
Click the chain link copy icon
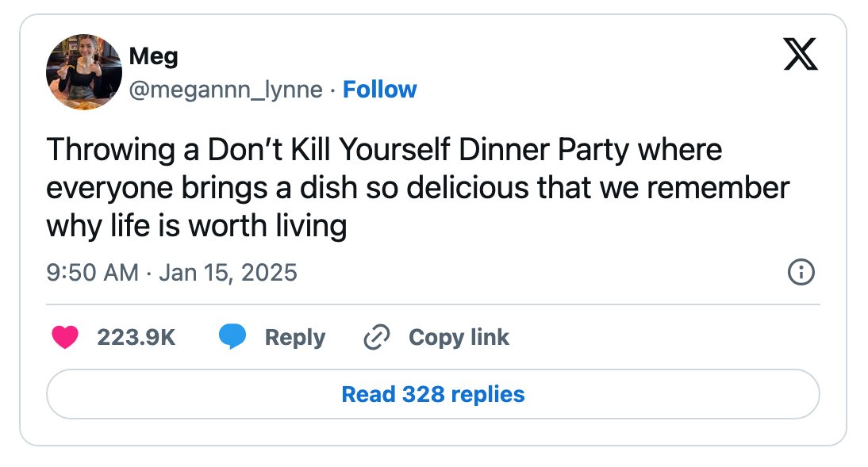click(377, 337)
